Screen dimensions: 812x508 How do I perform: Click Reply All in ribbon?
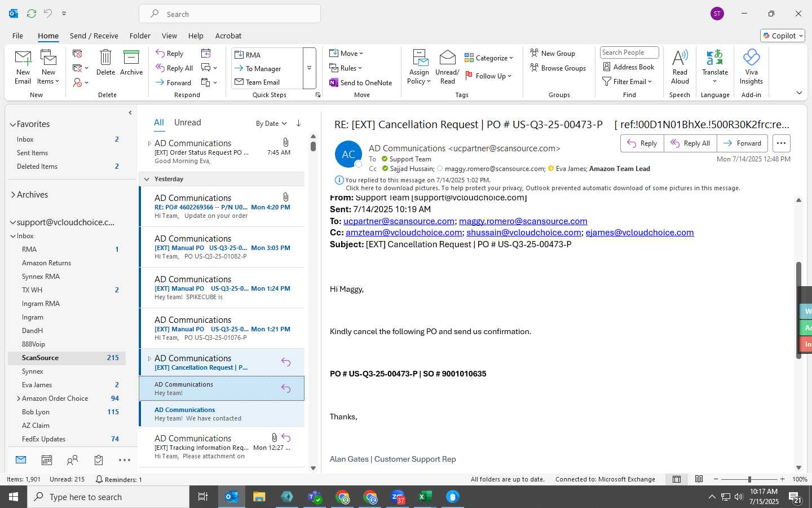click(x=174, y=68)
